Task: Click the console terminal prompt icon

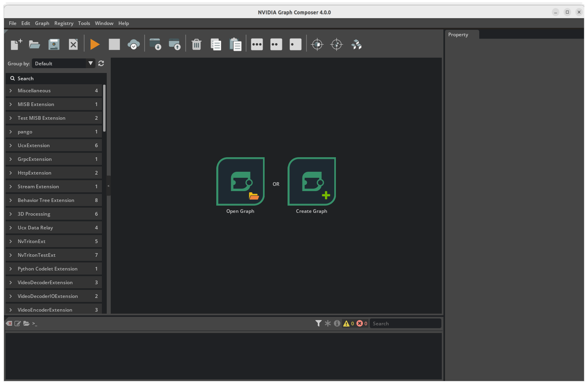Action: (x=35, y=323)
